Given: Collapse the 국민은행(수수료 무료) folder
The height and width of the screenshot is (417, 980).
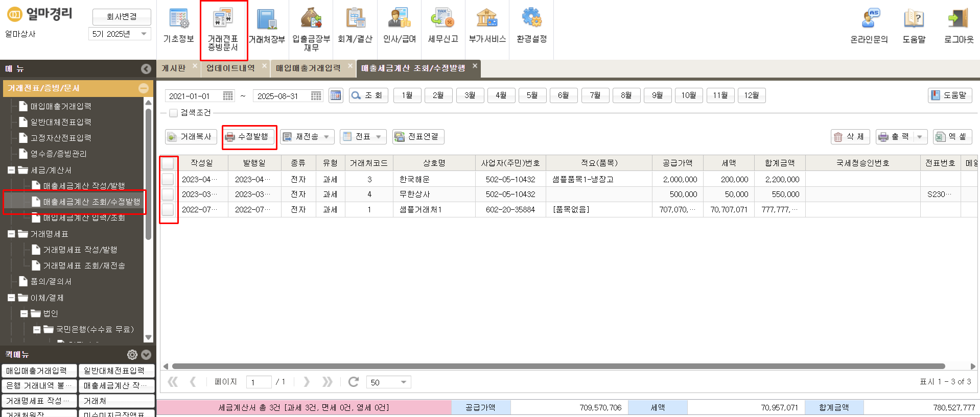Looking at the screenshot, I should point(36,330).
